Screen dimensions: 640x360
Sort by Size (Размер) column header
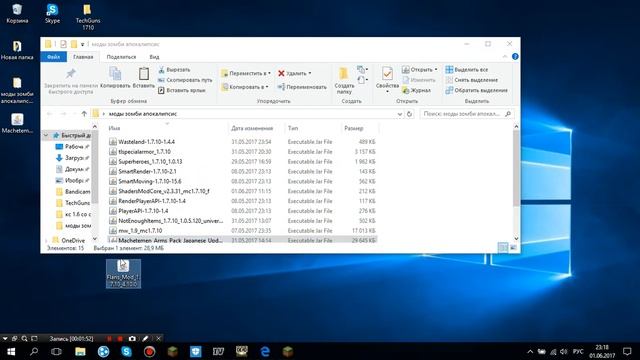click(x=359, y=128)
